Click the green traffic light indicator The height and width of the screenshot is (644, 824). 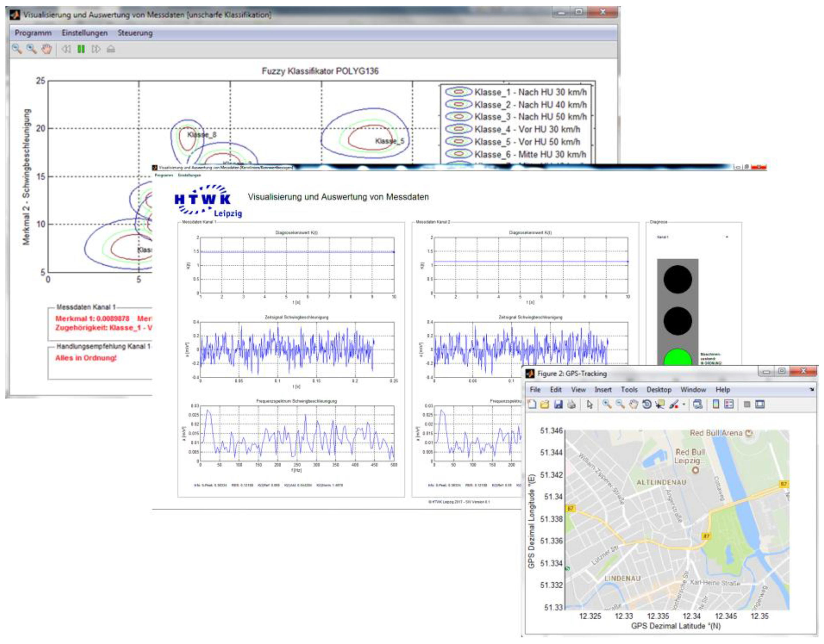coord(678,358)
